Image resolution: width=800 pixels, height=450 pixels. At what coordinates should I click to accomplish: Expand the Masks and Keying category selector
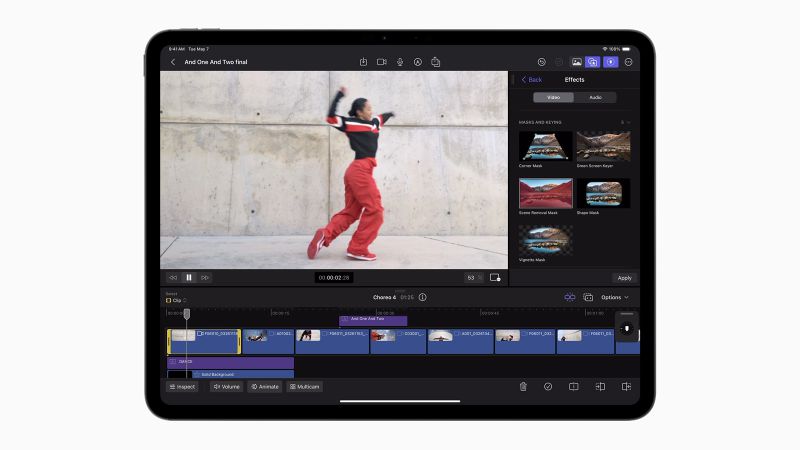pyautogui.click(x=625, y=122)
